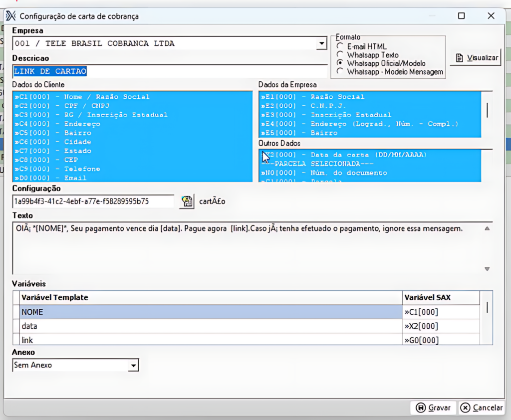Image resolution: width=511 pixels, height=420 pixels.
Task: Save with the Gravar button
Action: coord(433,408)
